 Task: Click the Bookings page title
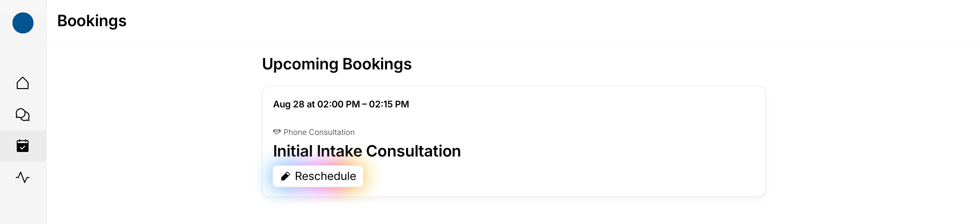(92, 21)
